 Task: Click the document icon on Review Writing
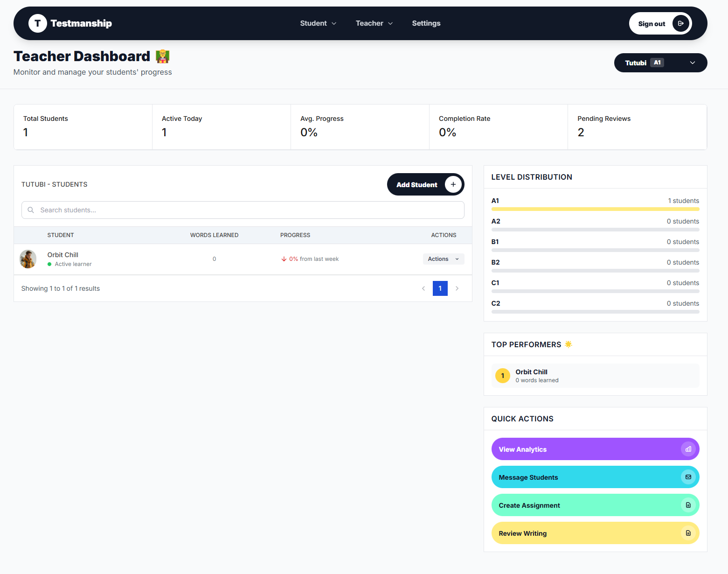[688, 533]
